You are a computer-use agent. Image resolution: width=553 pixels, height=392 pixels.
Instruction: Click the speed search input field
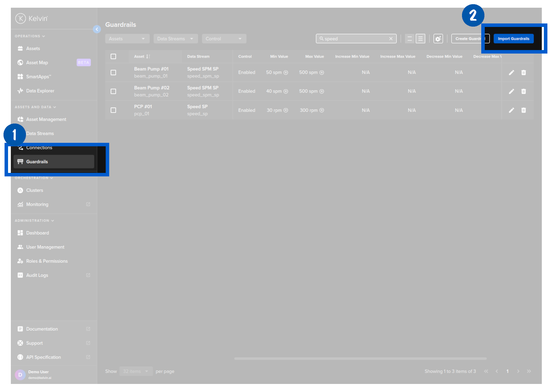pos(355,39)
